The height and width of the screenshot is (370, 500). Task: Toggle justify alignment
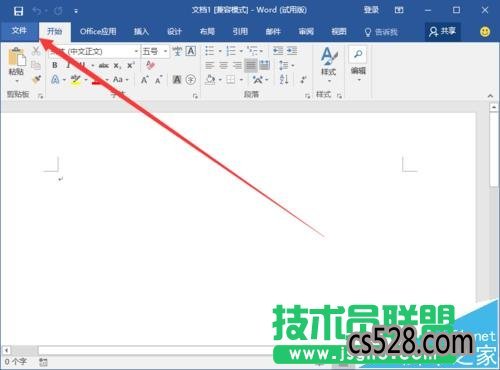pos(251,65)
